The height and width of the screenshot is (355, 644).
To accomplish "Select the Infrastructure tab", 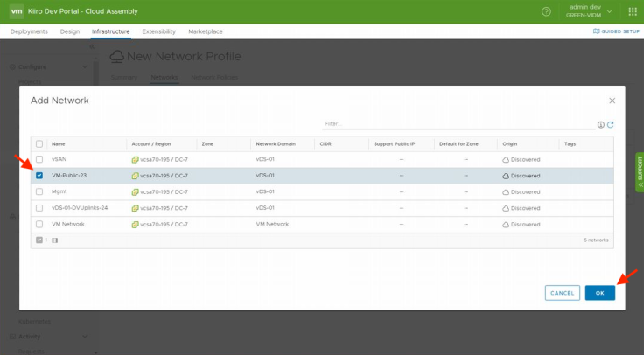I will tap(111, 31).
